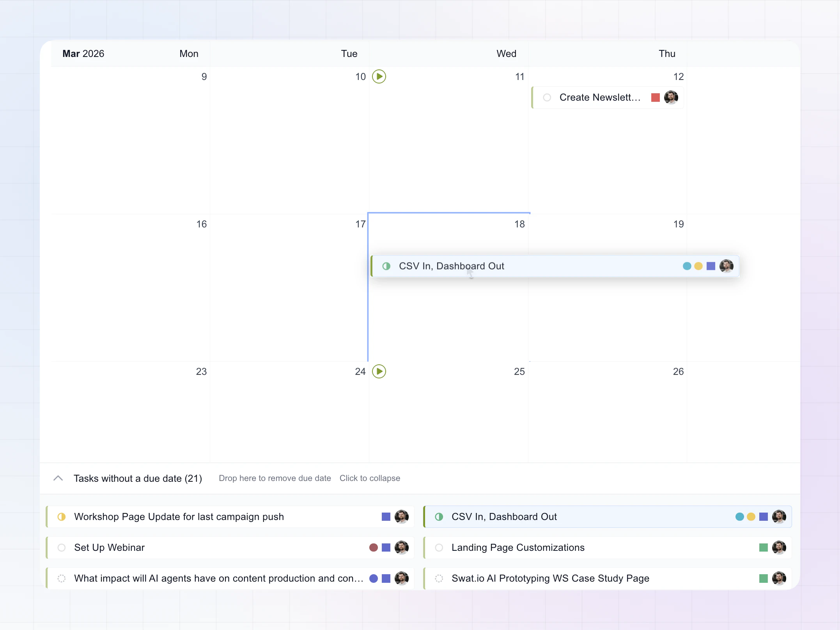The width and height of the screenshot is (840, 630).
Task: Check the completion circle on Create Newsletter
Action: point(547,98)
